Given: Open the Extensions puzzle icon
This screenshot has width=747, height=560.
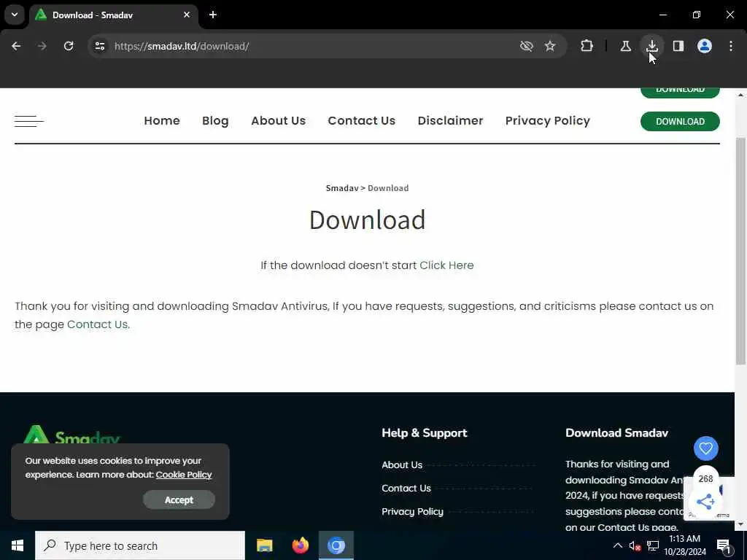Looking at the screenshot, I should tap(587, 46).
